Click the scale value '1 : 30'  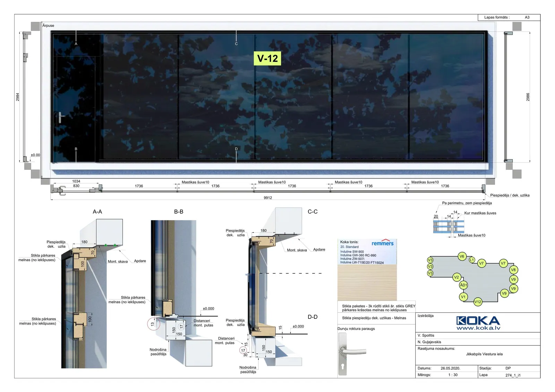coord(453,375)
